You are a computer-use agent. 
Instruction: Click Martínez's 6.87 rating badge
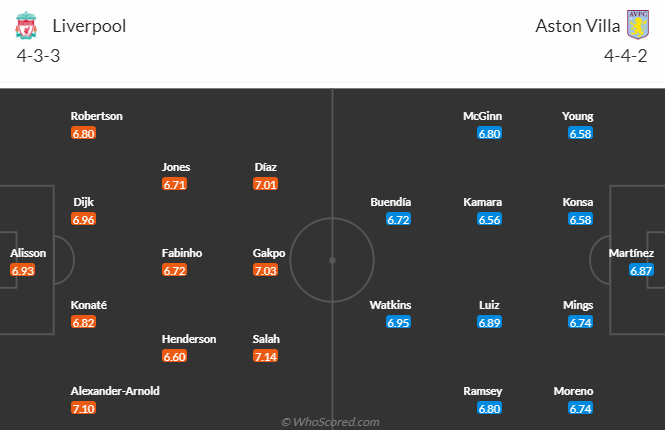click(x=641, y=271)
